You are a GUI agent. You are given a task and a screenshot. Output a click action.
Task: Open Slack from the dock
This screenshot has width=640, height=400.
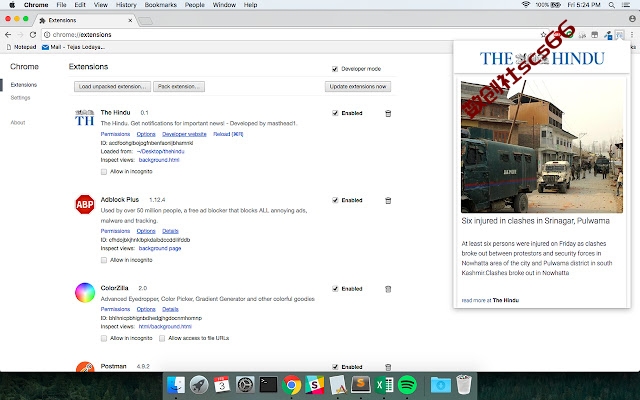coord(315,384)
